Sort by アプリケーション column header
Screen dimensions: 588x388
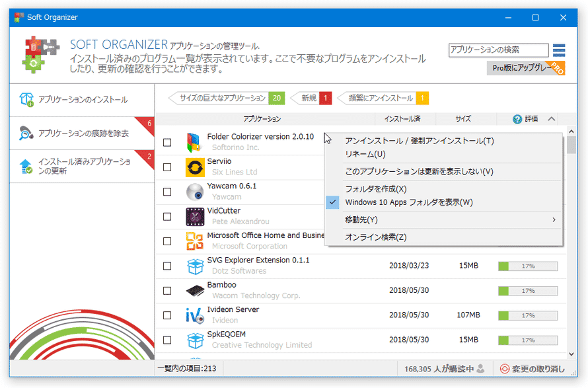coord(262,119)
